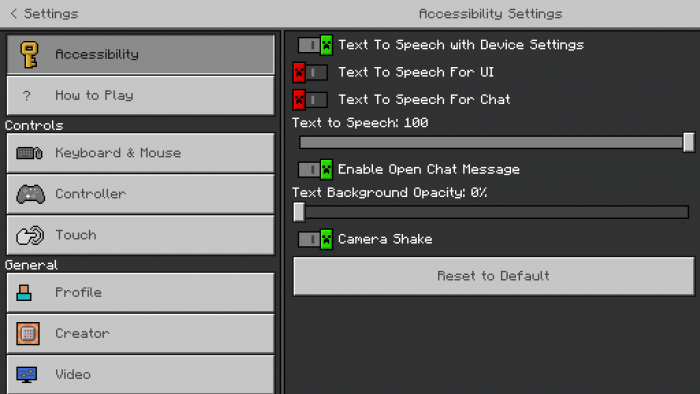Turn off Camera Shake toggle

pyautogui.click(x=316, y=240)
